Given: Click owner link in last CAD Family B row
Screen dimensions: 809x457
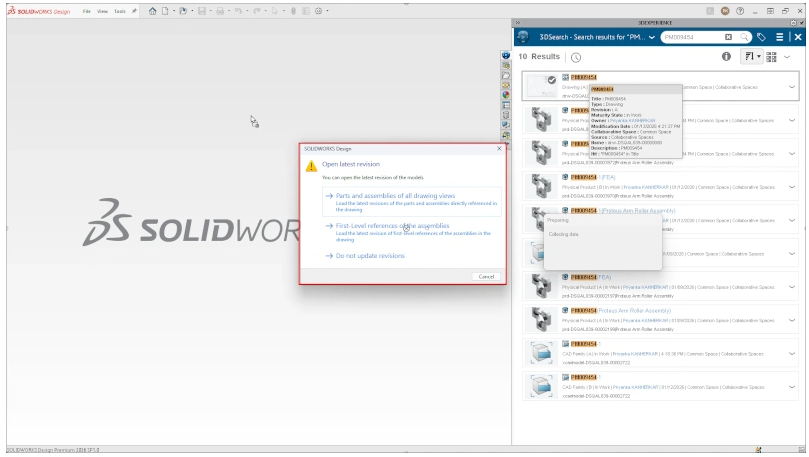Looking at the screenshot, I should click(635, 387).
